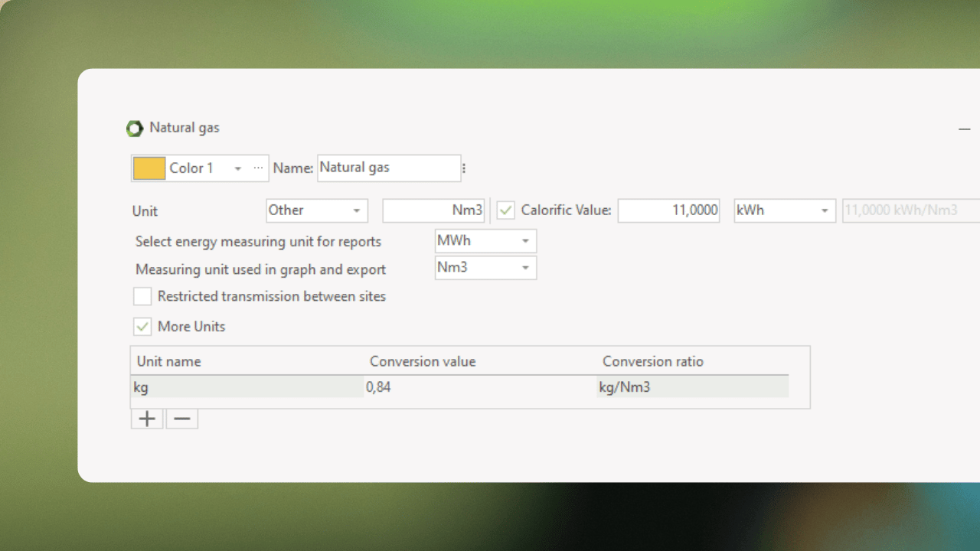
Task: Click the yellow color swatch
Action: [149, 168]
